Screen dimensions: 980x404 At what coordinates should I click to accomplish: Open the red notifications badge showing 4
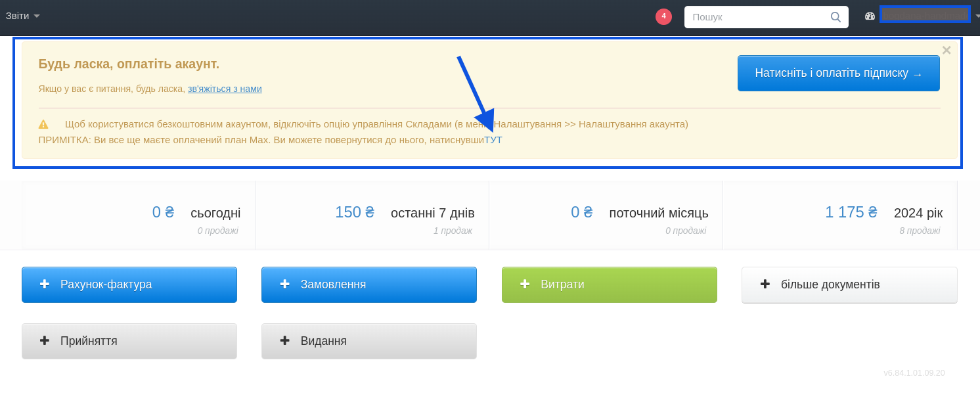click(x=663, y=16)
